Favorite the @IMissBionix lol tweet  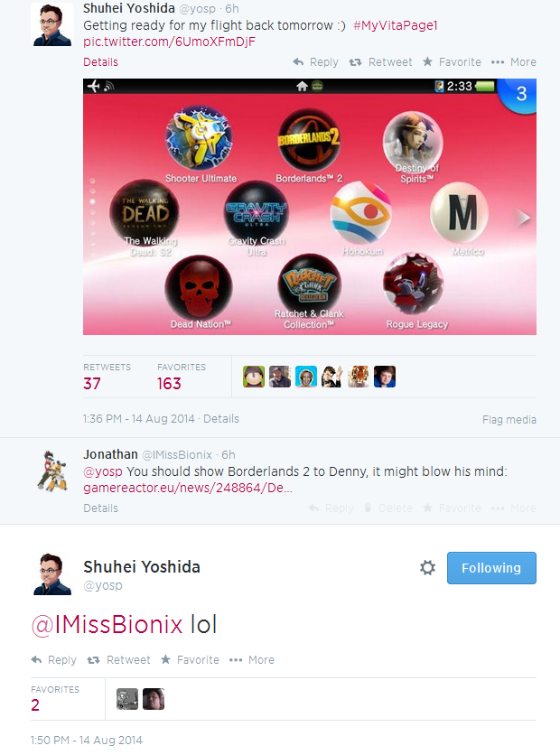[x=190, y=659]
